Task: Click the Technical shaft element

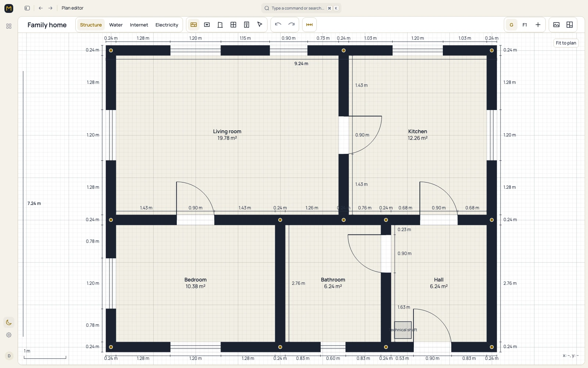Action: [x=403, y=330]
